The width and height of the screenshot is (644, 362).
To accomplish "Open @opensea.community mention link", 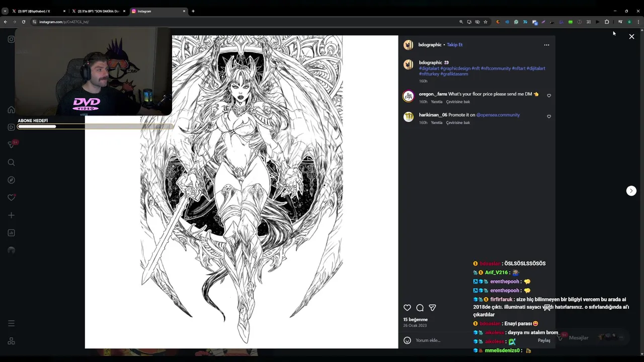I will pyautogui.click(x=498, y=115).
